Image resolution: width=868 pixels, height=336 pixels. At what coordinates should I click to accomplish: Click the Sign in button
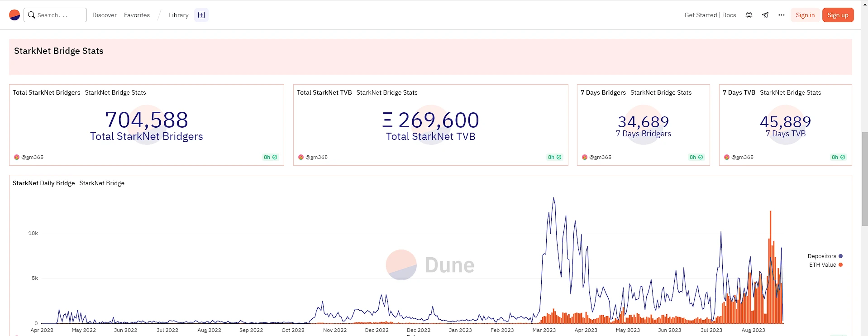[805, 15]
